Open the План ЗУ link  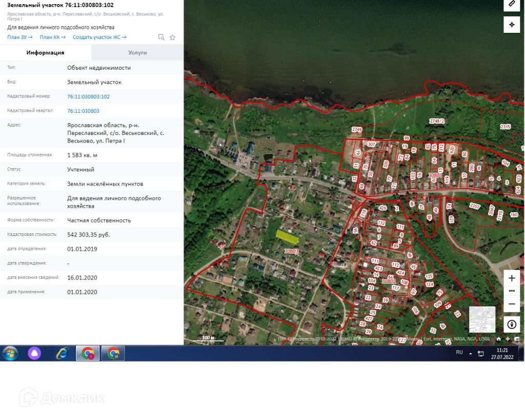pos(19,37)
